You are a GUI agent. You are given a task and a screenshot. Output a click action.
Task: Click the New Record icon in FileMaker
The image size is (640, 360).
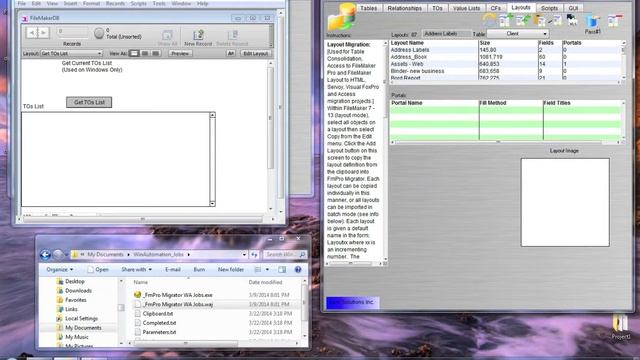pos(198,35)
